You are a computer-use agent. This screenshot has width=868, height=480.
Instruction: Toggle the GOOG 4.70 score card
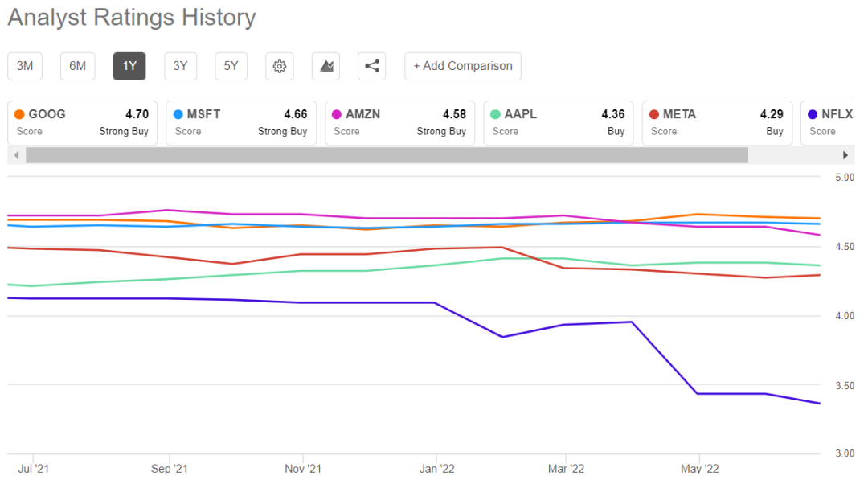pos(82,122)
